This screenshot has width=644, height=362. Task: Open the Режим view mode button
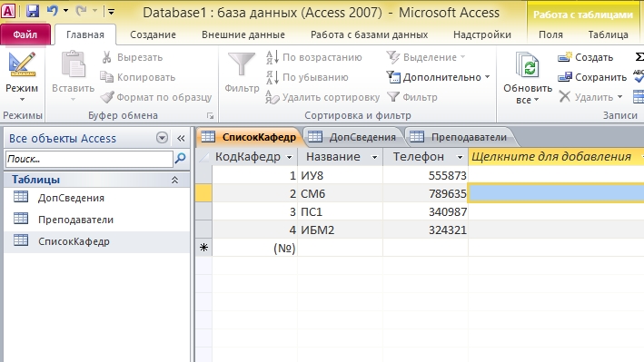[22, 78]
